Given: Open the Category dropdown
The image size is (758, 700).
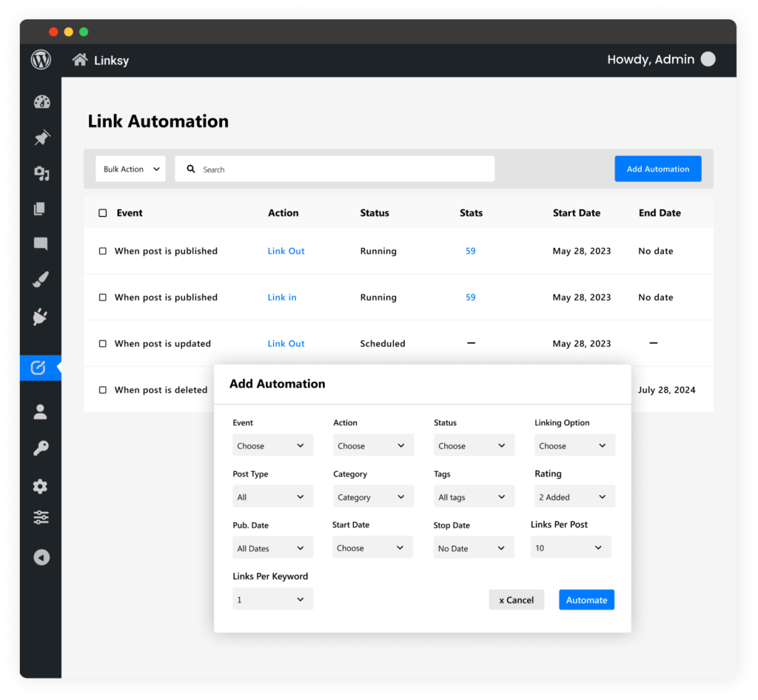Looking at the screenshot, I should click(x=373, y=496).
